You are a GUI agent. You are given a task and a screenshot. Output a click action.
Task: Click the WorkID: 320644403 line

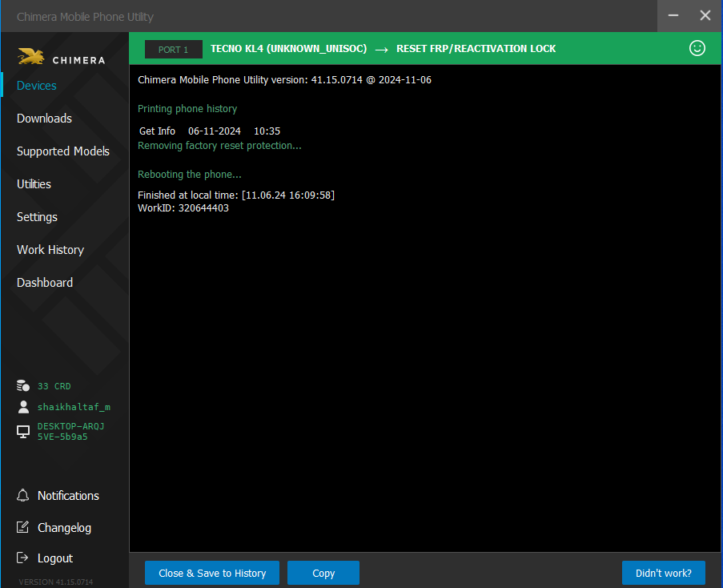point(183,208)
